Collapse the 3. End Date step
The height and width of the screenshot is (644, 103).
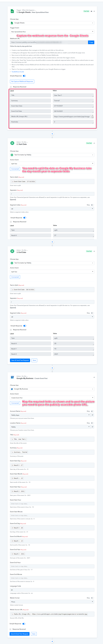pos(94,251)
